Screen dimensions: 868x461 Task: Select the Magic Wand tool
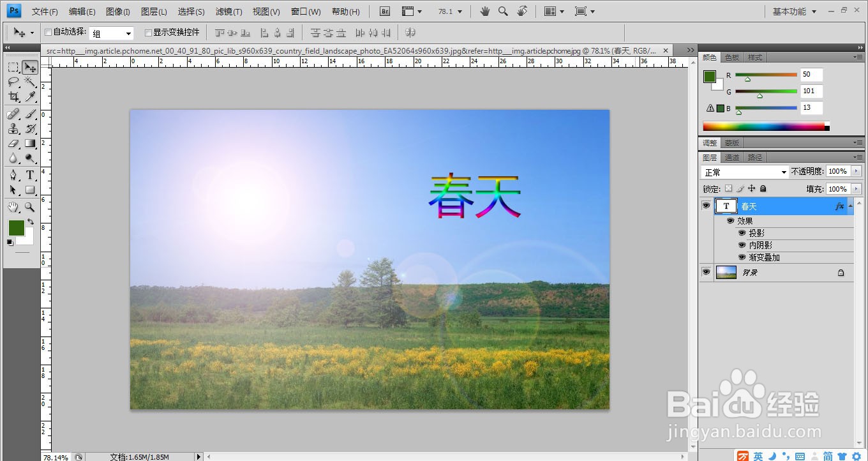tap(30, 82)
